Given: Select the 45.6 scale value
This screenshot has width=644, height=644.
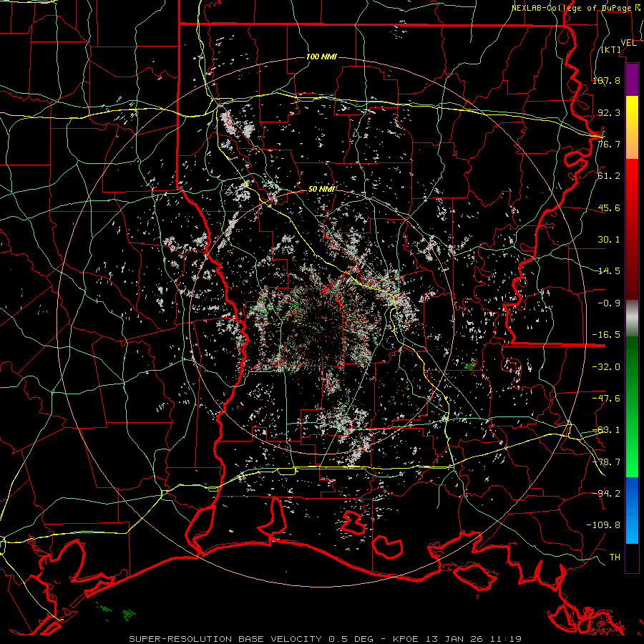Looking at the screenshot, I should coord(609,208).
